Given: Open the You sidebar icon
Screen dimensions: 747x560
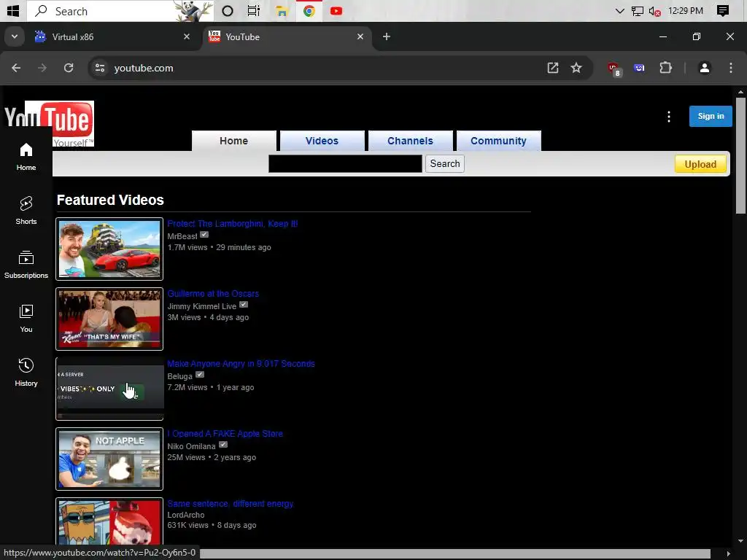Looking at the screenshot, I should pos(26,319).
